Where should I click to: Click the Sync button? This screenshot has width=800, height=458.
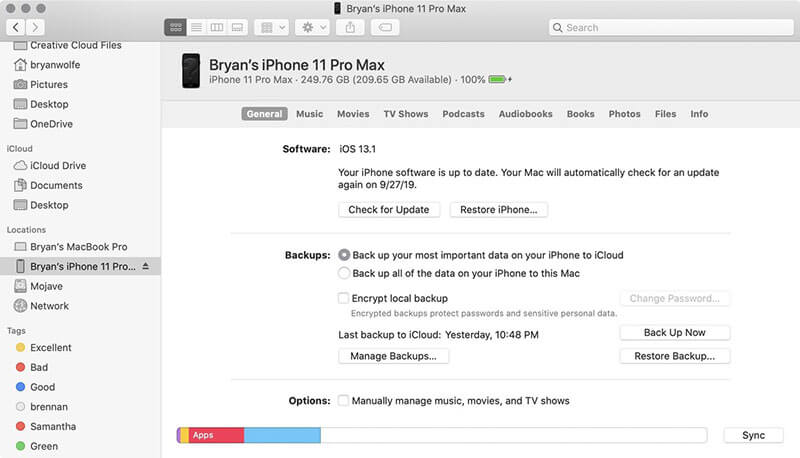(x=753, y=435)
